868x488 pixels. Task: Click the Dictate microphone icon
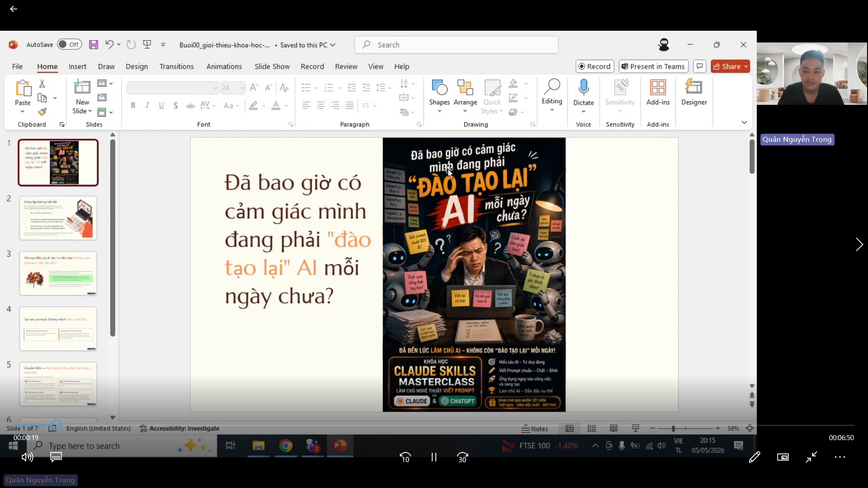pos(584,87)
